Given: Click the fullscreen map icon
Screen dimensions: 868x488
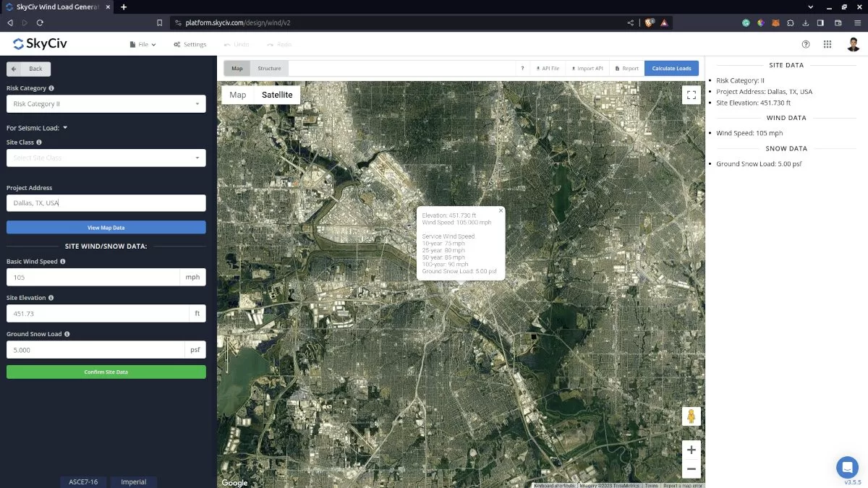Looking at the screenshot, I should point(691,95).
